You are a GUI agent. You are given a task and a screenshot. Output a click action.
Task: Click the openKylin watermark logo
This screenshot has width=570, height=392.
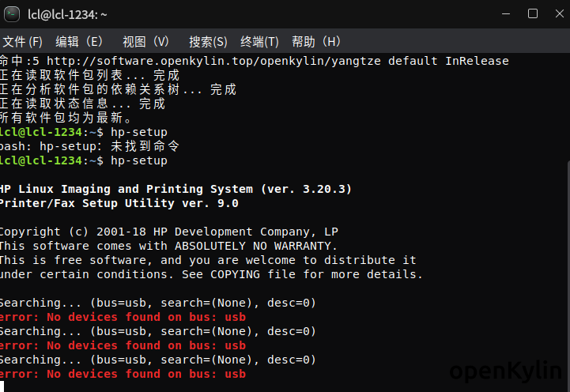point(508,373)
